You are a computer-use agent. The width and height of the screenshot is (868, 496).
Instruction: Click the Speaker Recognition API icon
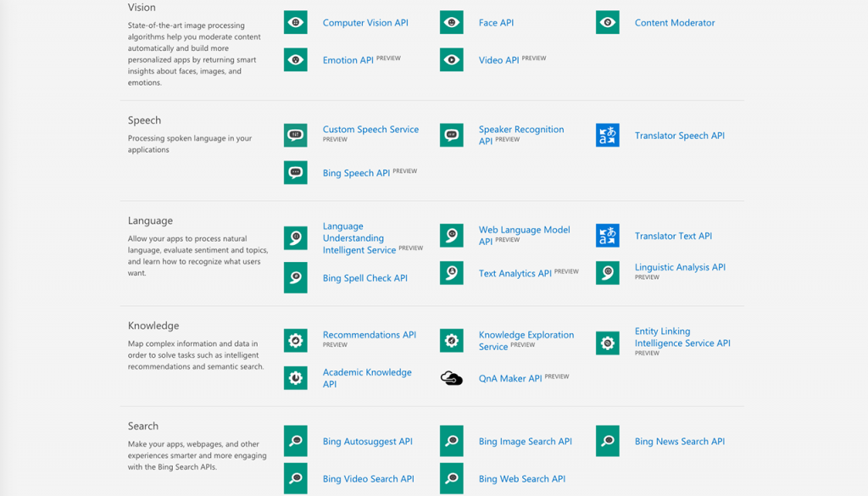click(x=452, y=135)
